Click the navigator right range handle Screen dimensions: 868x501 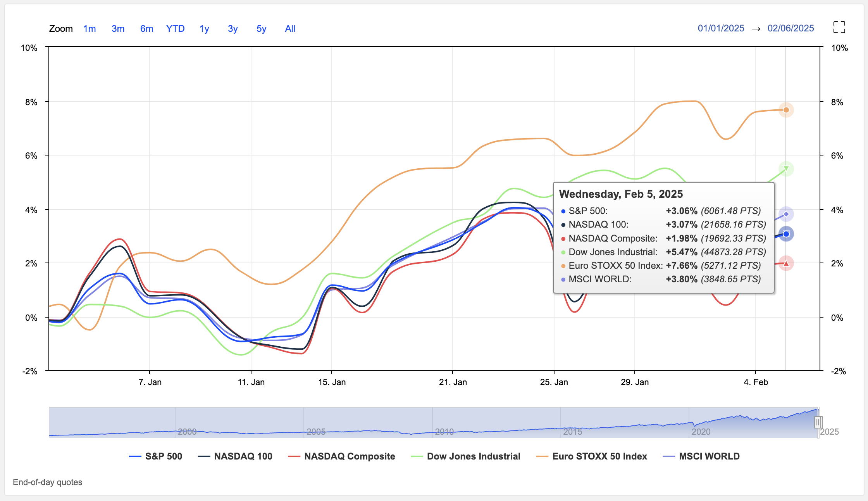coord(818,422)
